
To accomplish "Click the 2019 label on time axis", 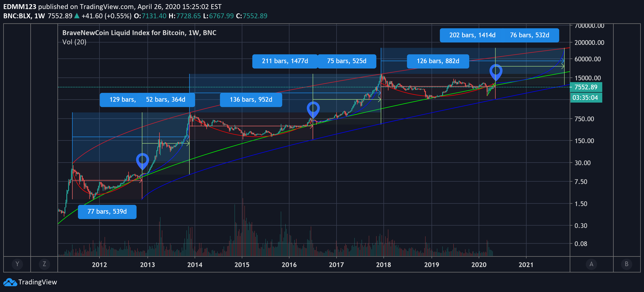I will click(x=432, y=265).
